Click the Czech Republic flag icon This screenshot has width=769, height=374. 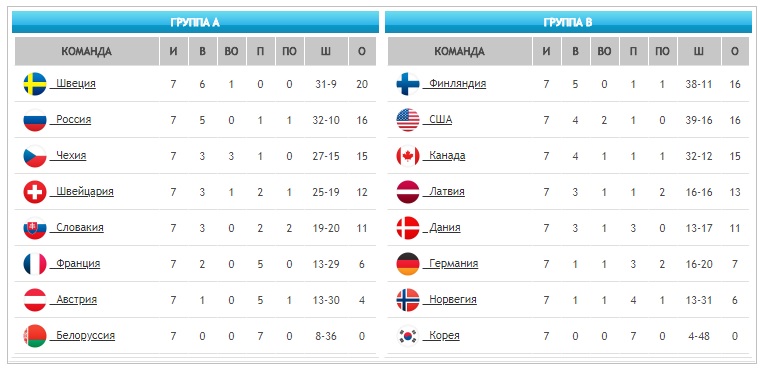35,156
